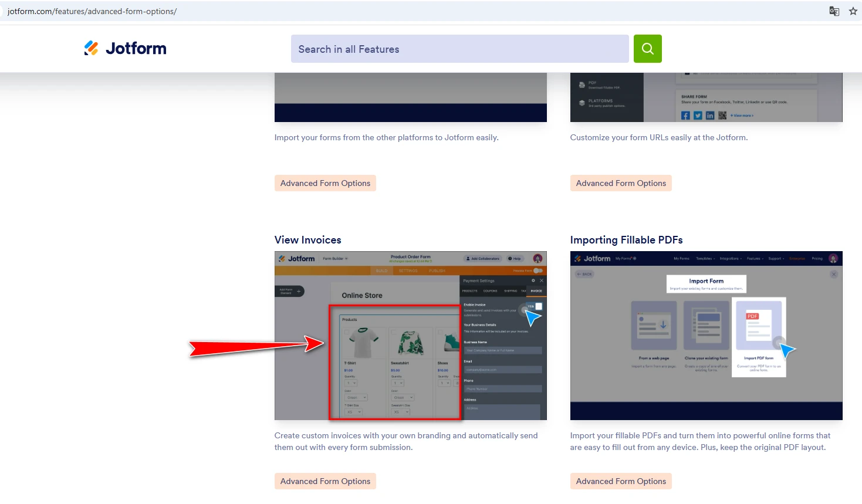Check the T-Shirt product checkbox
Screen dimensions: 862x504
(x=347, y=332)
